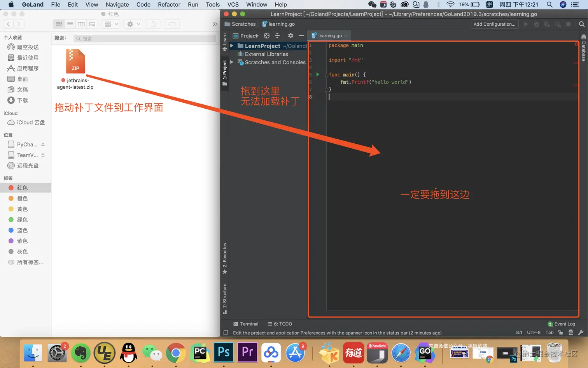588x368 pixels.
Task: Open the 2: Favorites tool window stripe
Action: coord(225,259)
